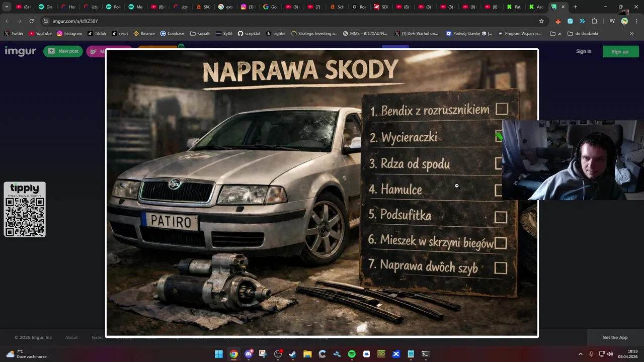Click the Naprawa Skody image
Screen dimensions: 644x362
coord(322,193)
